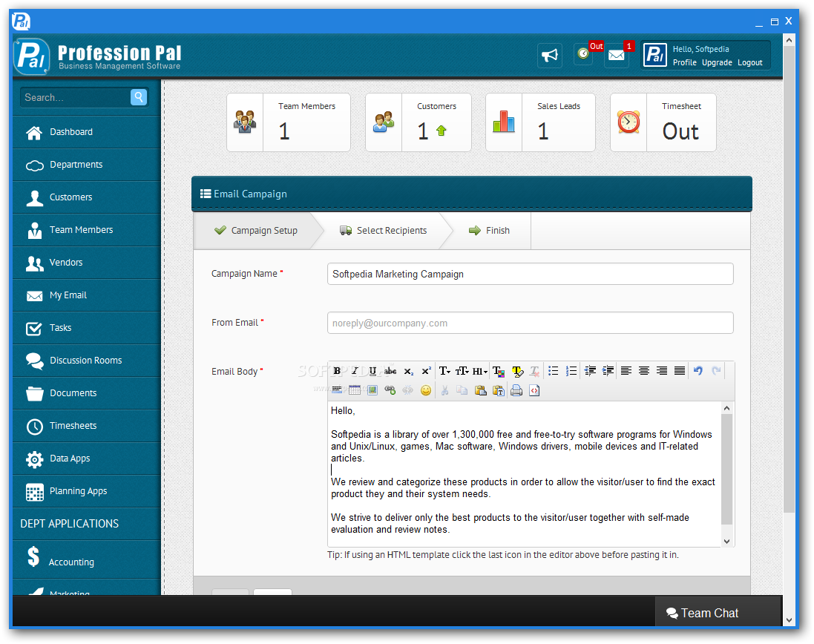Open the font size dropdown
Screen dimensions: 814x644
(x=462, y=371)
